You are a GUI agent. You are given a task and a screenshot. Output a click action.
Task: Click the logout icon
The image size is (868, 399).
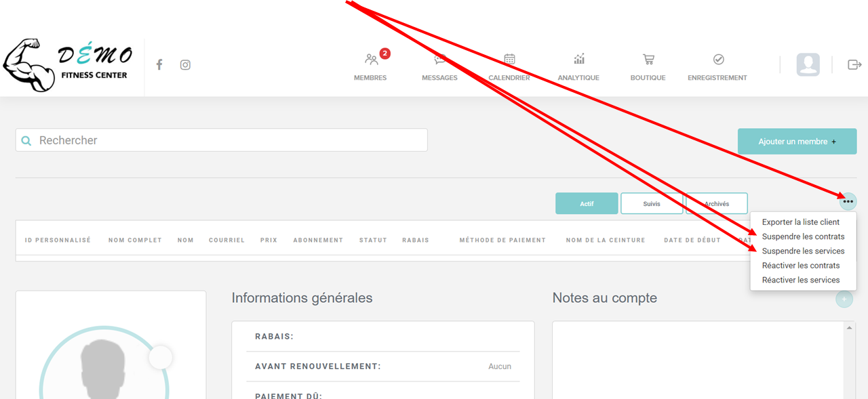(x=854, y=64)
